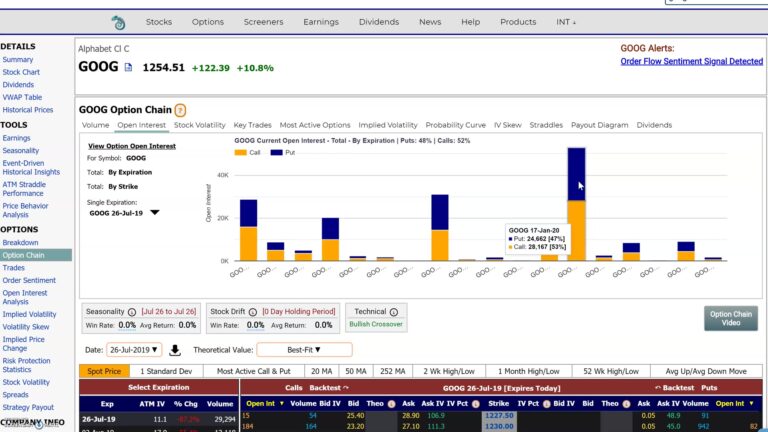Select the 2 Wk High/Low toggle
768x432 pixels.
tap(449, 371)
